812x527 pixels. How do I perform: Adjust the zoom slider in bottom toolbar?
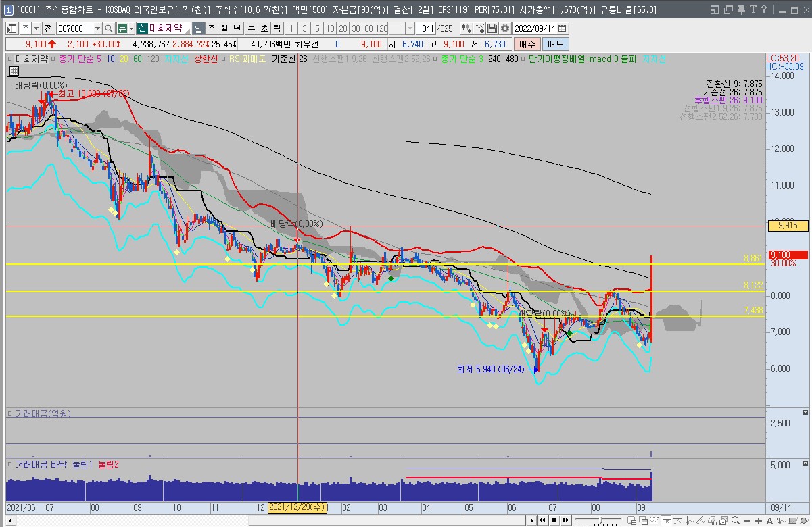pos(601,519)
